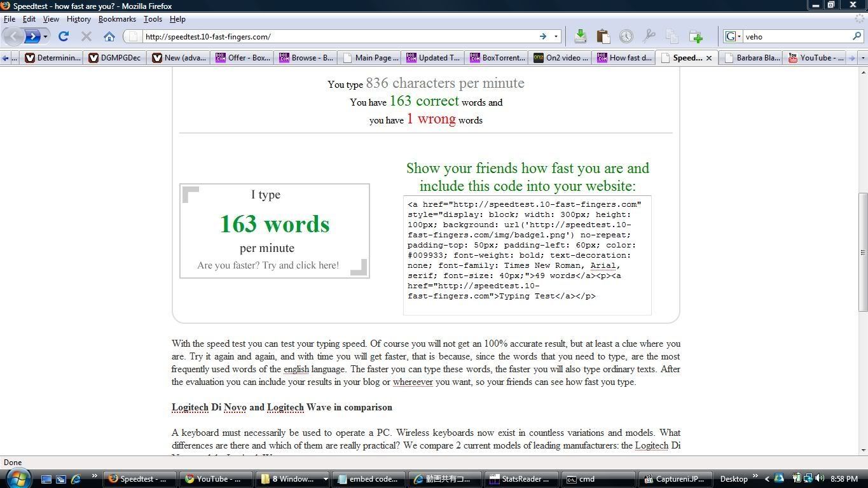868x488 pixels.
Task: Click the forward navigation arrow
Action: (x=32, y=36)
